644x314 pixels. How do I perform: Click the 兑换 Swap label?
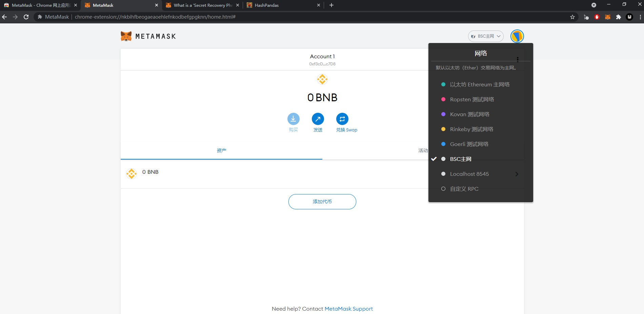tap(347, 130)
